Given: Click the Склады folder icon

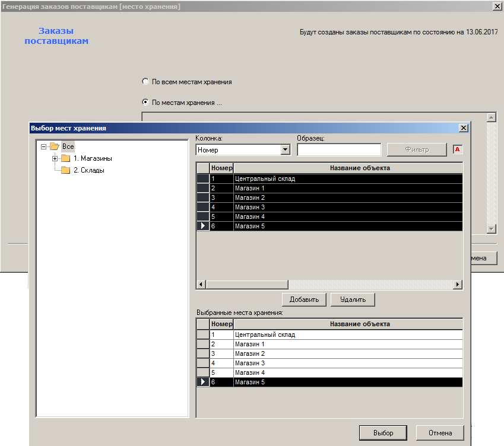Looking at the screenshot, I should click(x=65, y=170).
